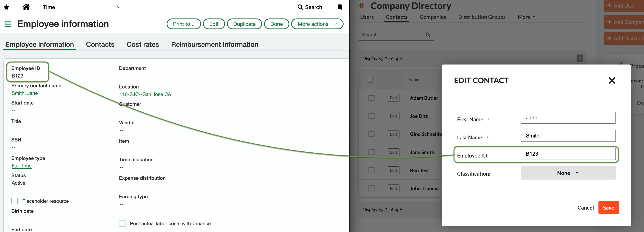Open the list menu icon beside Employee information
Image resolution: width=644 pixels, height=232 pixels.
[x=8, y=24]
